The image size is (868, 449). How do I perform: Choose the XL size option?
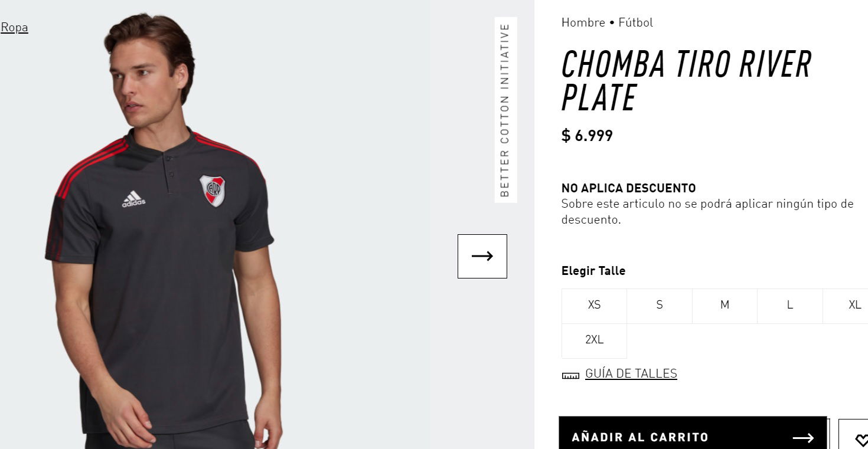[x=850, y=305]
